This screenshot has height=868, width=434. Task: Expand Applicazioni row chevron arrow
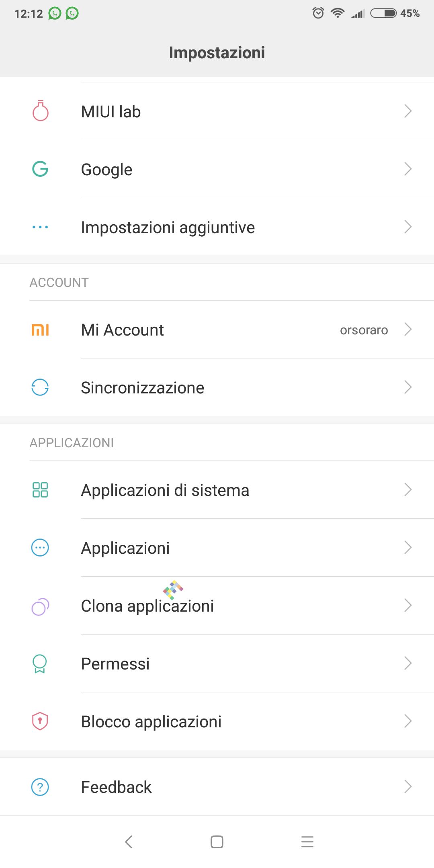tap(408, 548)
